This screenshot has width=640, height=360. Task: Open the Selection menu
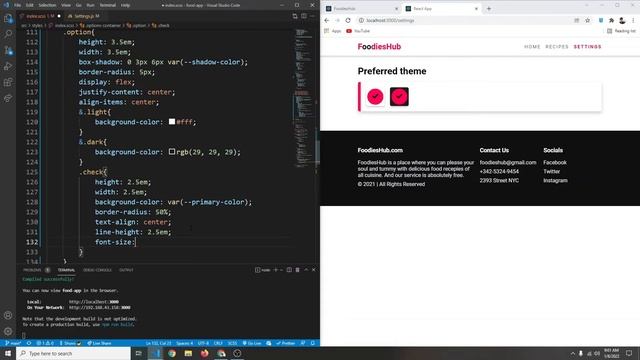pos(47,5)
